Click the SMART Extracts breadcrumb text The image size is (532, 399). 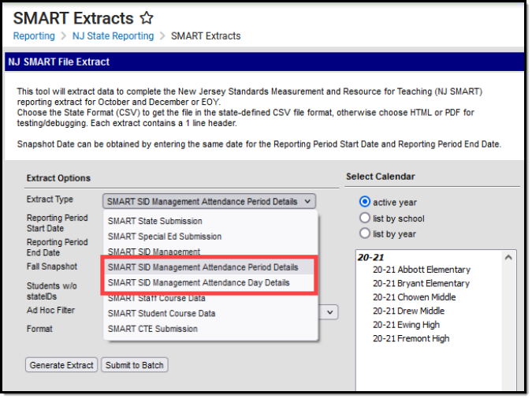(x=206, y=36)
